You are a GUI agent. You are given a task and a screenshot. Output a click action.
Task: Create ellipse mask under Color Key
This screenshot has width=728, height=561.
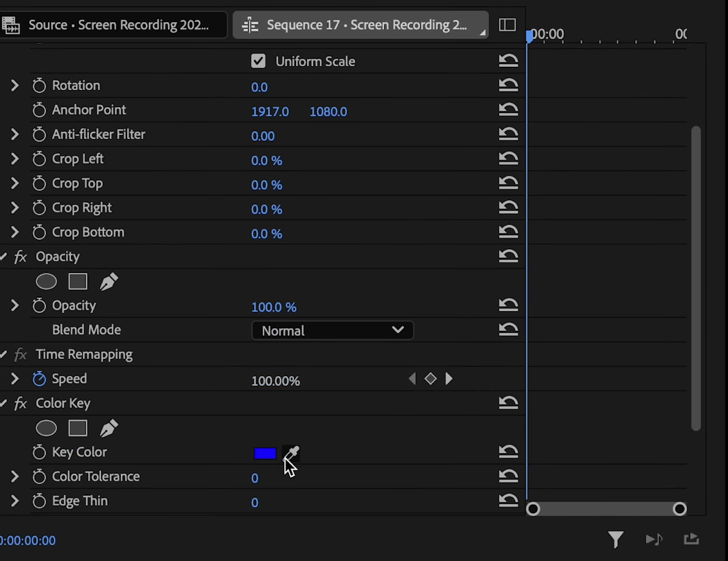point(47,428)
